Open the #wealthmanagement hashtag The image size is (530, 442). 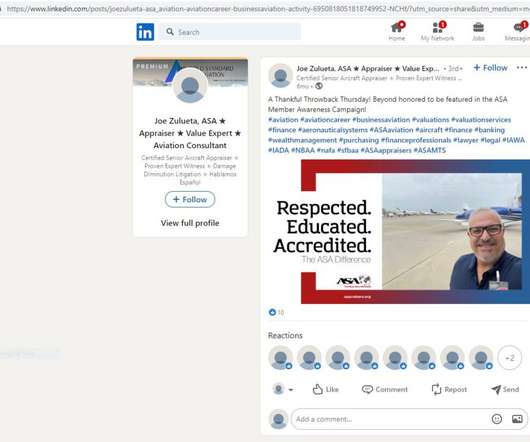[x=303, y=140]
